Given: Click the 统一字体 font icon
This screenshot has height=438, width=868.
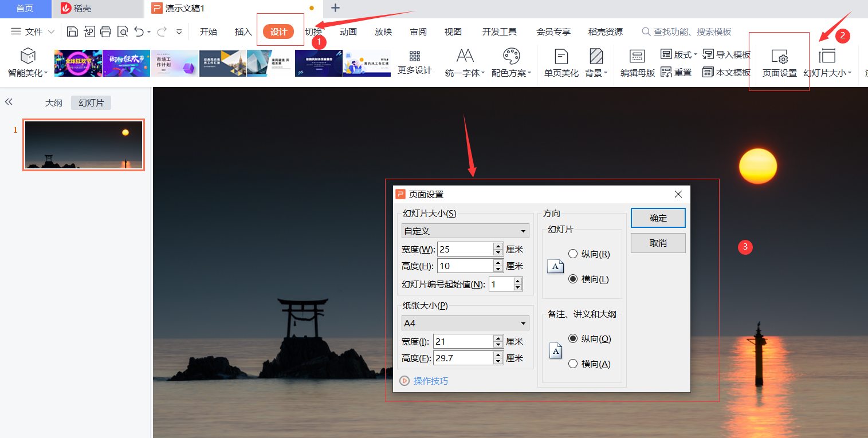Looking at the screenshot, I should point(465,56).
